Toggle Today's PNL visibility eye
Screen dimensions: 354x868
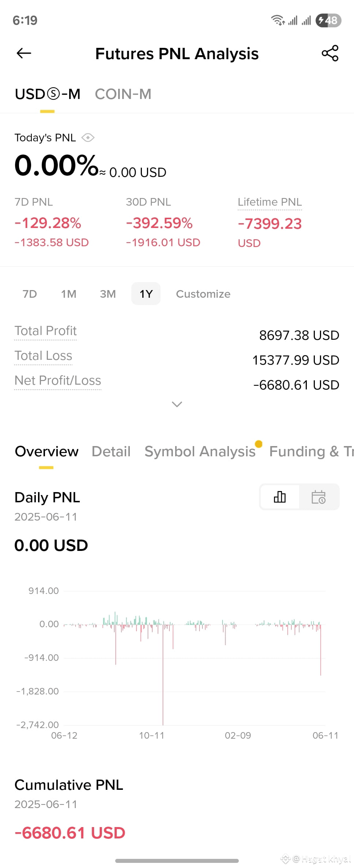88,138
